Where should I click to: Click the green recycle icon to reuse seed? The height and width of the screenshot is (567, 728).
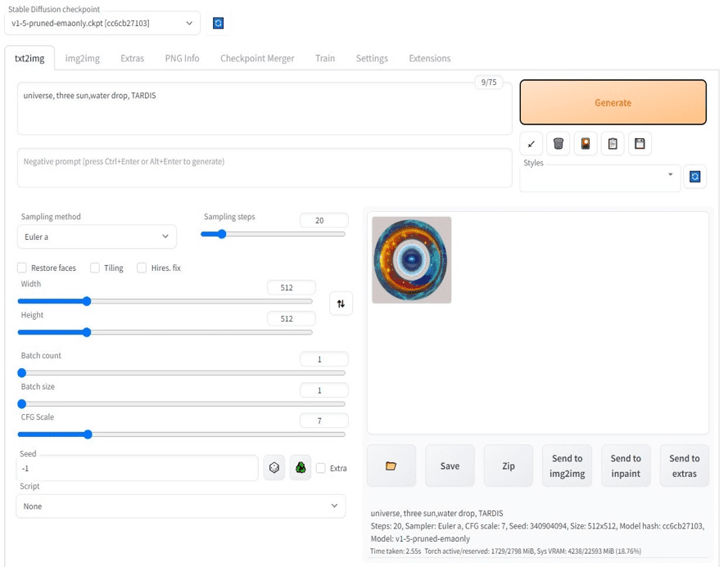coord(301,467)
